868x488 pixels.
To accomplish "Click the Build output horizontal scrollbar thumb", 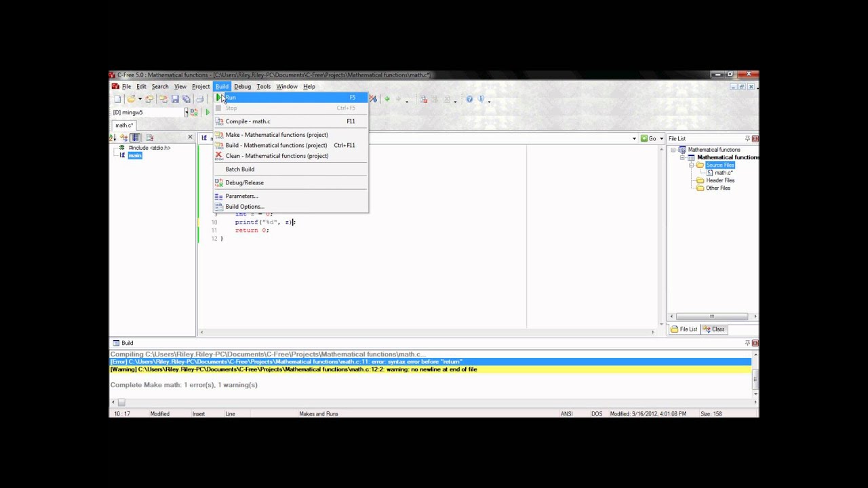I will 121,403.
